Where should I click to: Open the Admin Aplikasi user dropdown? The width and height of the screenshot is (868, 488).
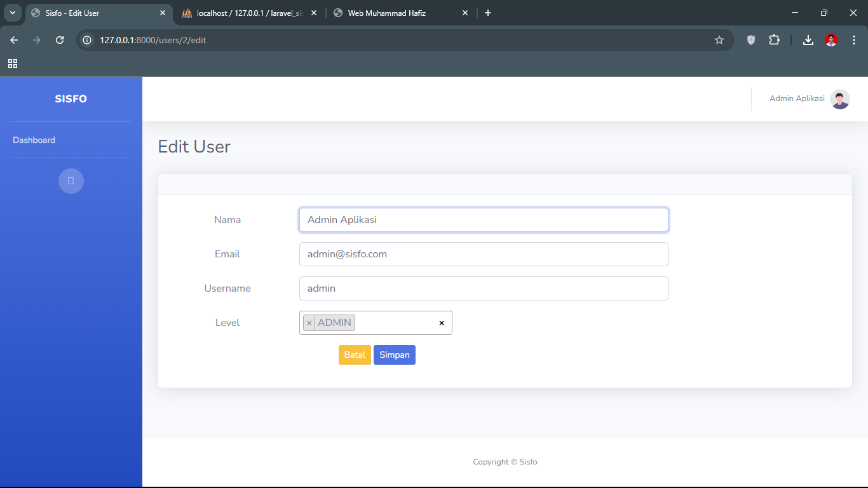[x=797, y=98]
